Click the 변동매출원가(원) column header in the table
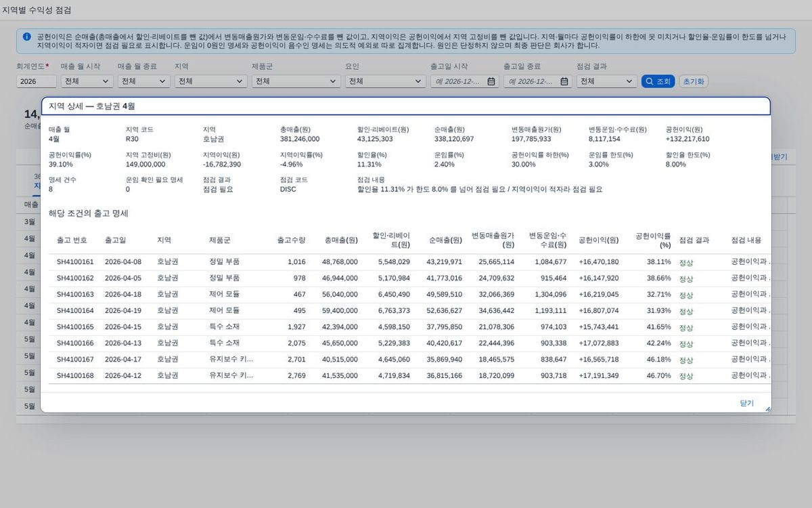The width and height of the screenshot is (812, 508). coord(493,240)
